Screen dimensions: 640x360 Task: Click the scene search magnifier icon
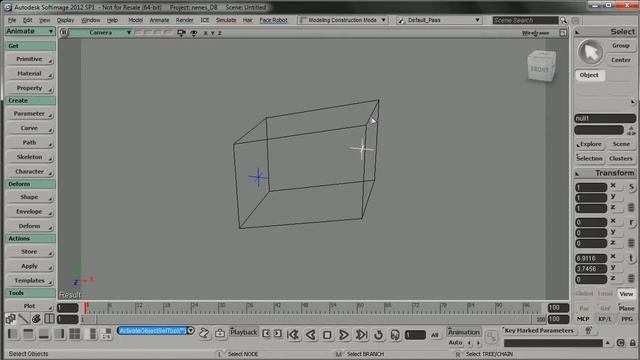tap(564, 20)
